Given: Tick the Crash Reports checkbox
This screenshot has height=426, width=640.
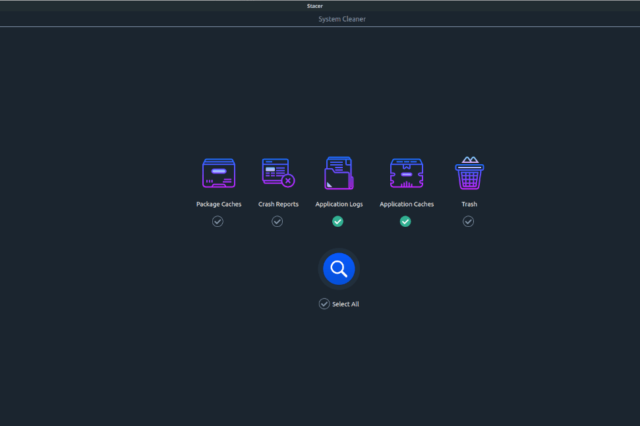Looking at the screenshot, I should point(278,221).
